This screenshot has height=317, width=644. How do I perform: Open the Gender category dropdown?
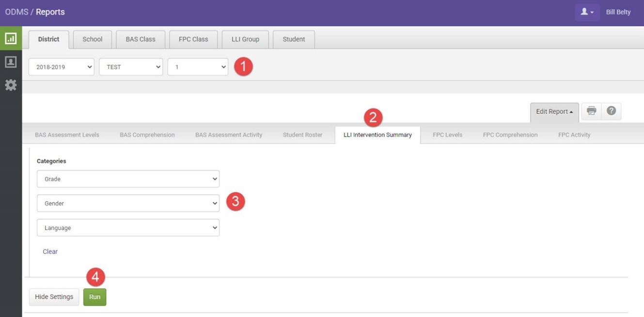128,204
